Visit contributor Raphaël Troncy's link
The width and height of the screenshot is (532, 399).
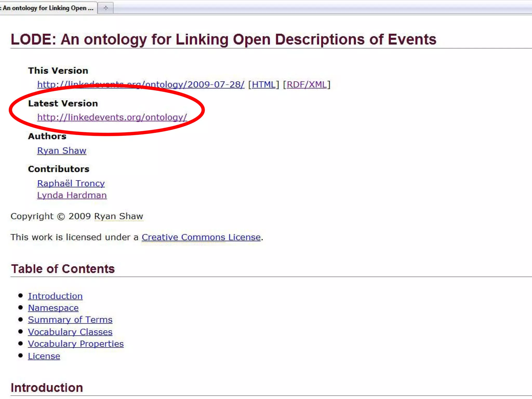71,183
